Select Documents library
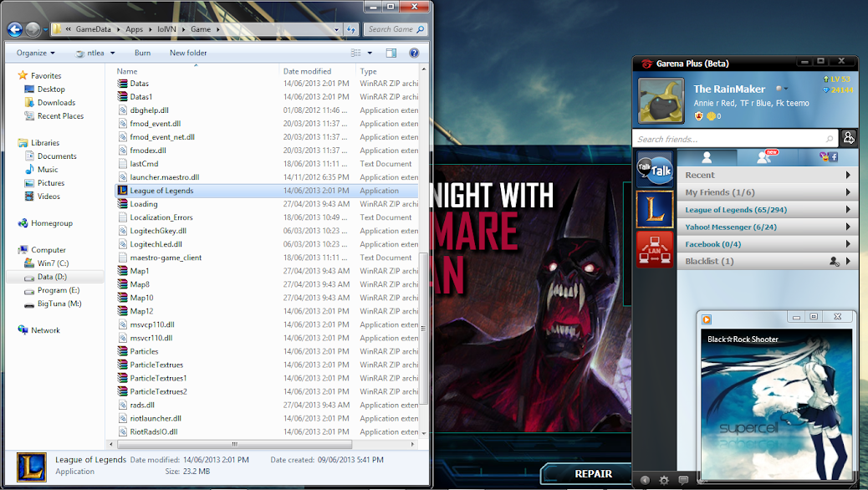This screenshot has width=868, height=490. click(57, 156)
